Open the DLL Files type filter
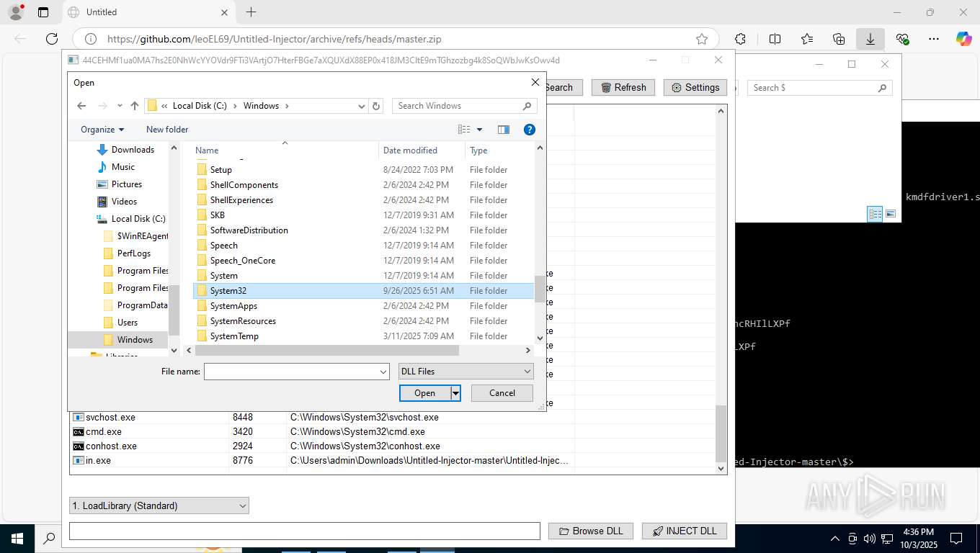 pos(465,372)
